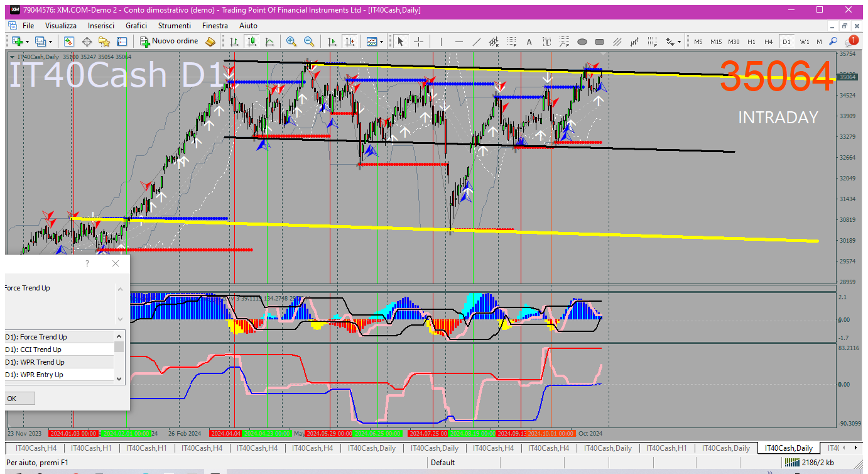Expand the New Chart dropdown arrow
This screenshot has height=474, width=868.
point(26,41)
